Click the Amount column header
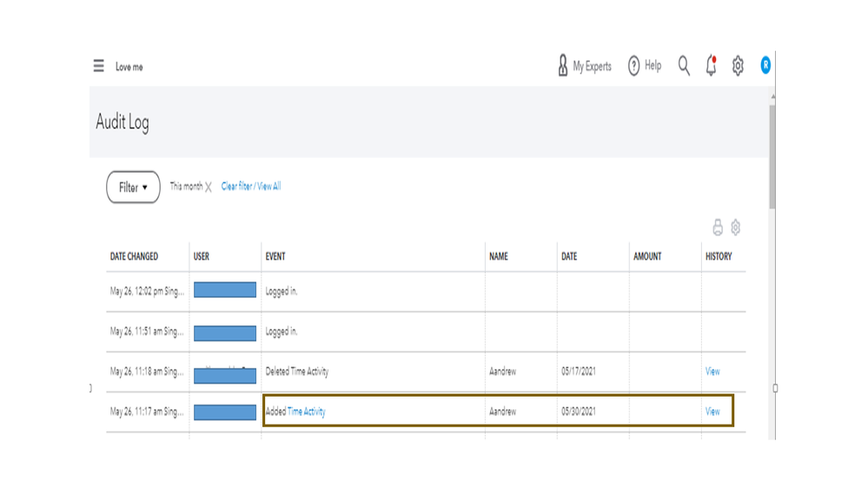Screen dimensions: 868x488 click(x=647, y=257)
